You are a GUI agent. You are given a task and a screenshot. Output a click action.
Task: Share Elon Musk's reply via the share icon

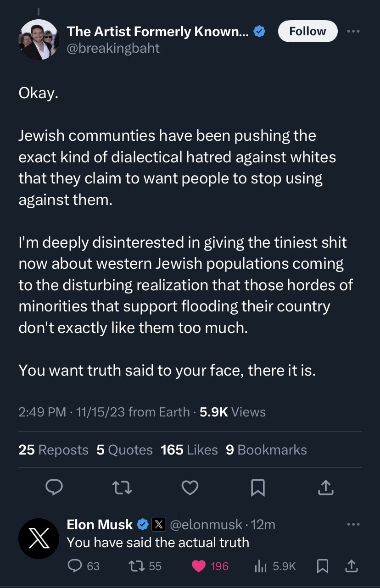(352, 566)
